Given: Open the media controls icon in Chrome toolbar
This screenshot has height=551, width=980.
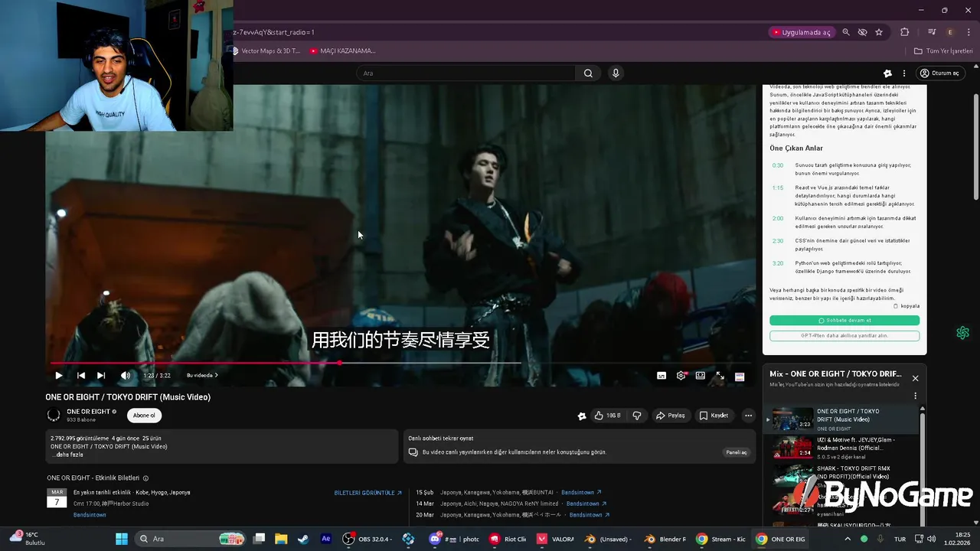Looking at the screenshot, I should point(932,32).
